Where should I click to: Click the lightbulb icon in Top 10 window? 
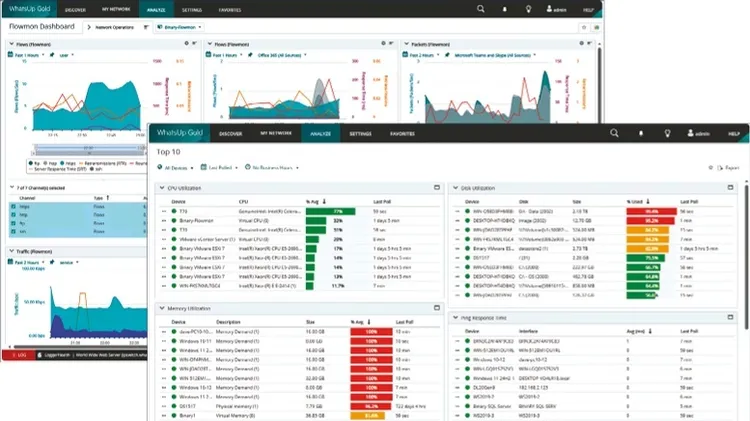[x=667, y=133]
